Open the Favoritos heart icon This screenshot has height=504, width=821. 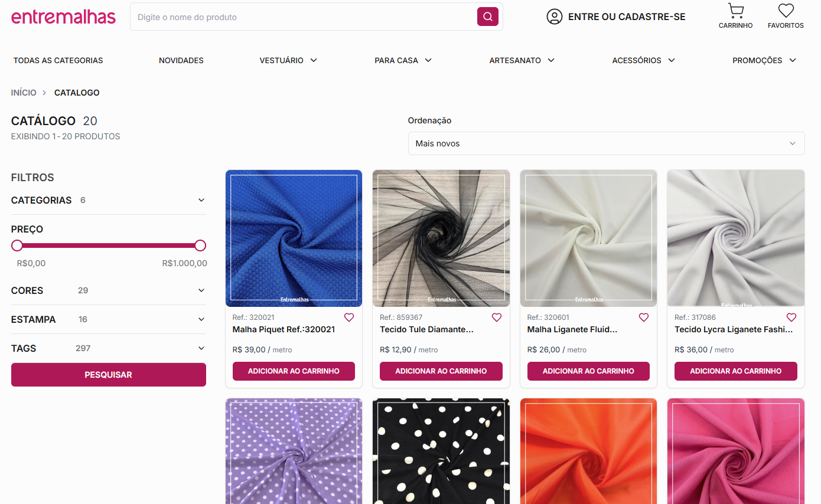[x=786, y=11]
